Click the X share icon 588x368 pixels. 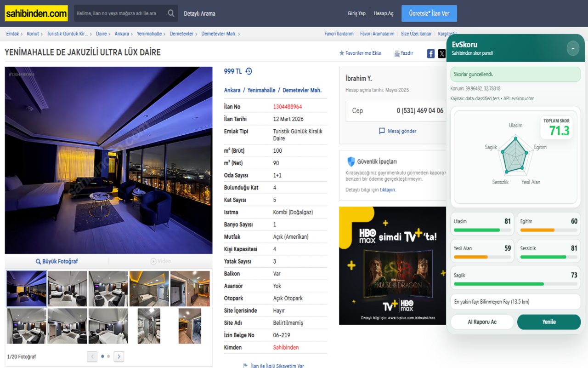click(x=442, y=53)
